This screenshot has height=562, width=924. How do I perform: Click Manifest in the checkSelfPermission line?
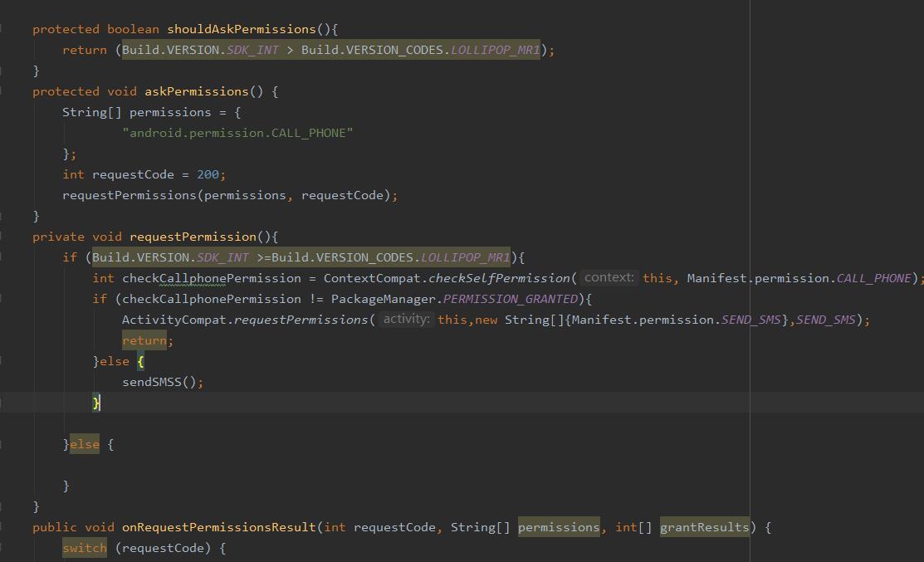pos(716,278)
